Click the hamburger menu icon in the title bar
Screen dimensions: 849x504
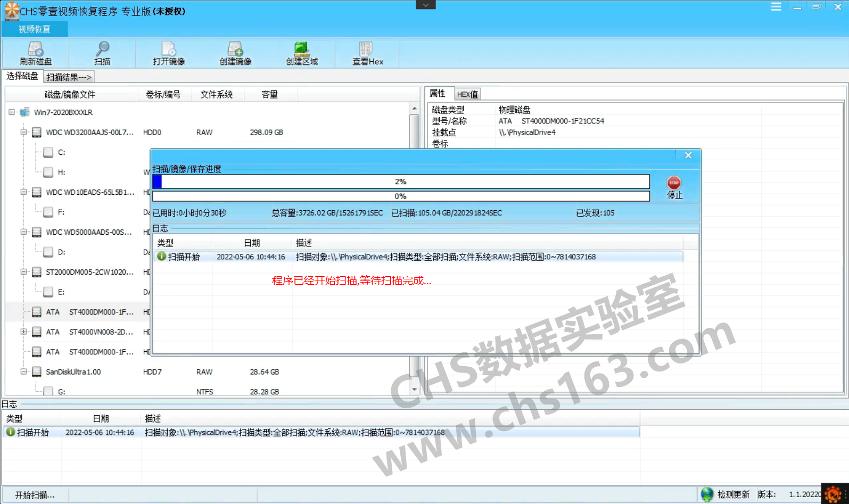(776, 7)
